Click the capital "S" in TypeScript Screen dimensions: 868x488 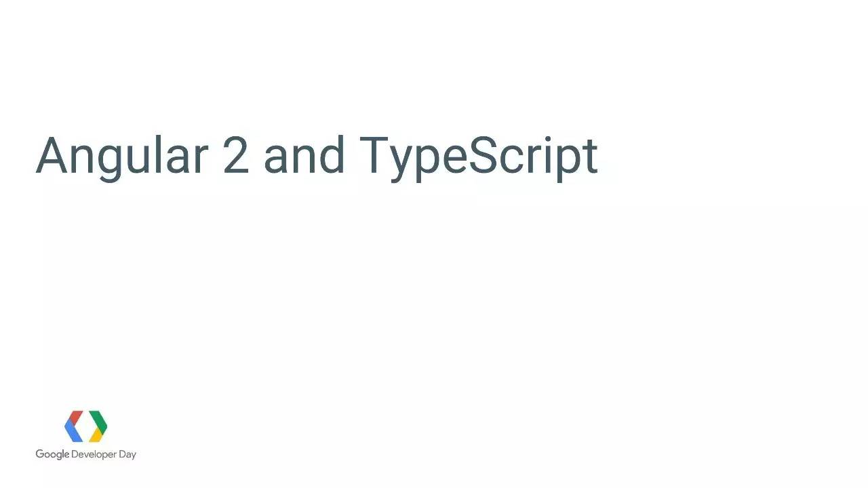pos(481,155)
